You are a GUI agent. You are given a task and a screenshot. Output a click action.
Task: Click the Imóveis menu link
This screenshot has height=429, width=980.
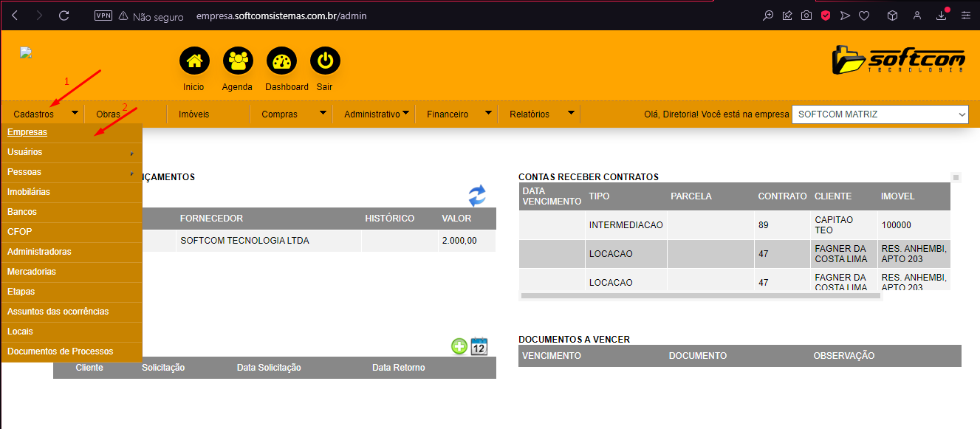pos(193,114)
